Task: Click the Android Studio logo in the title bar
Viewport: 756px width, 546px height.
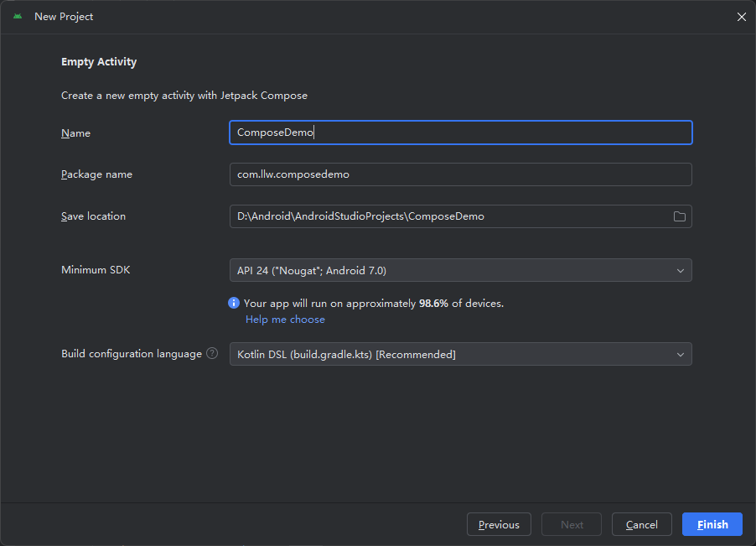Action: tap(18, 16)
